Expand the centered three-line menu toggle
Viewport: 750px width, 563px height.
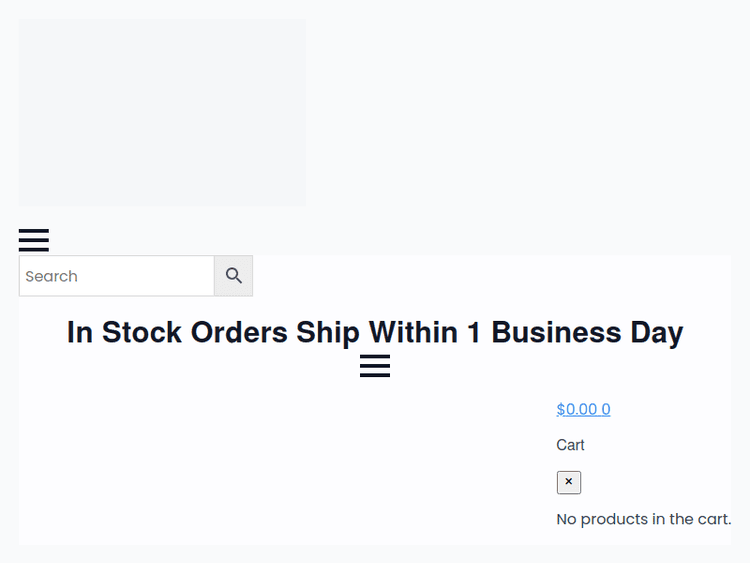click(x=375, y=366)
